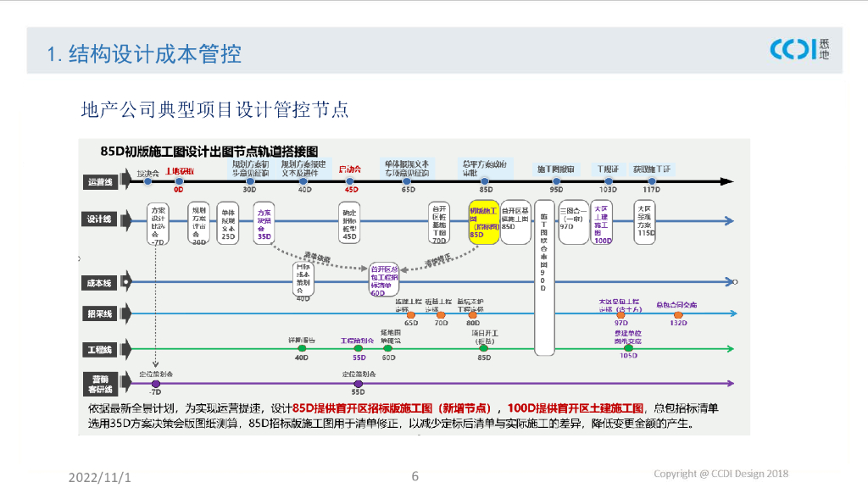868x488 pixels.
Task: Click the CCDI logo in the header
Action: coord(800,49)
